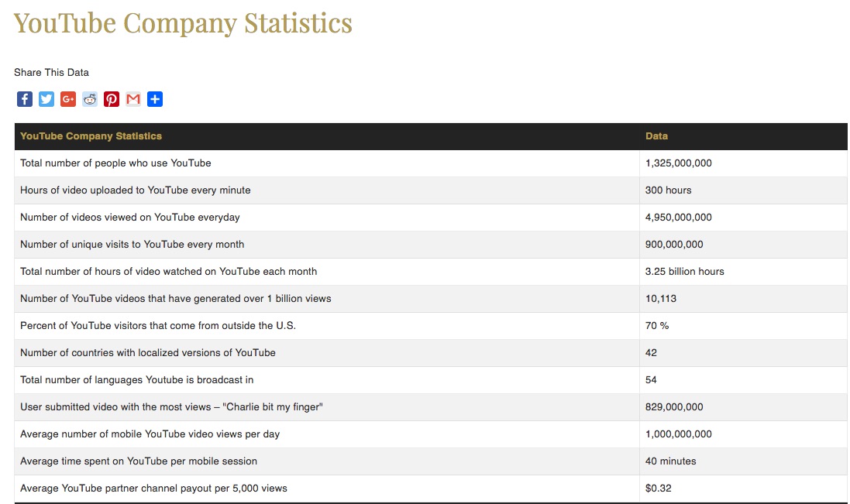Select 'Percent of YouTube visitors... outside the U.S.'

point(158,325)
